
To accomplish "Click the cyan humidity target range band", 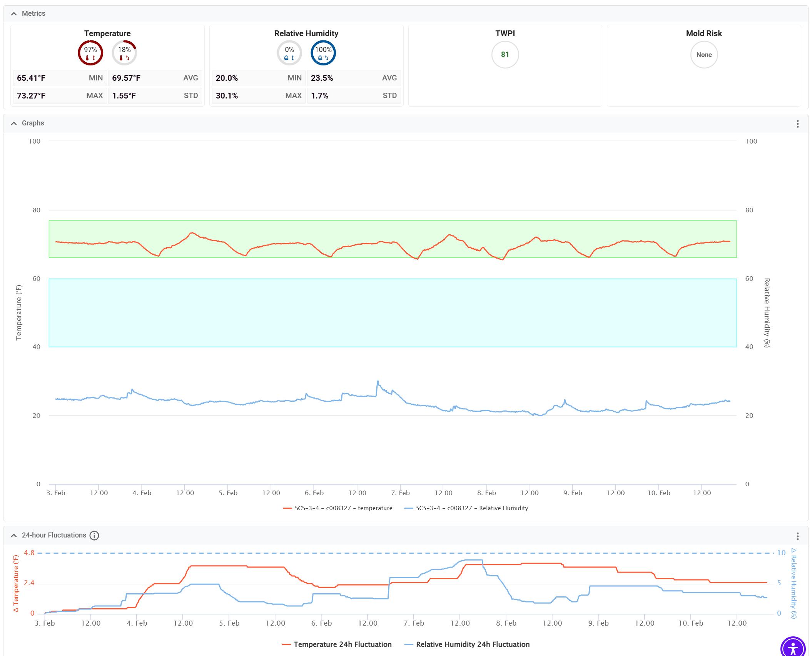I will point(393,312).
